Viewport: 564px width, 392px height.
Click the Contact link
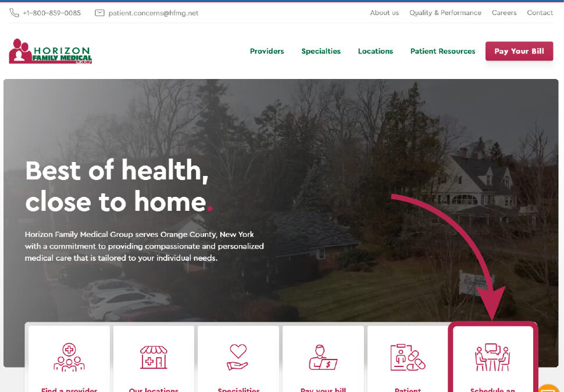540,13
